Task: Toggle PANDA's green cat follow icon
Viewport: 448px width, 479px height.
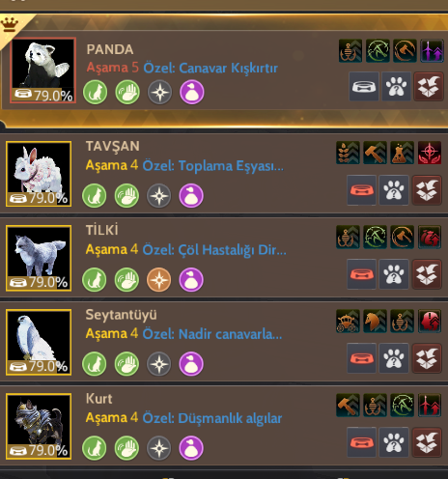Action: coord(96,93)
